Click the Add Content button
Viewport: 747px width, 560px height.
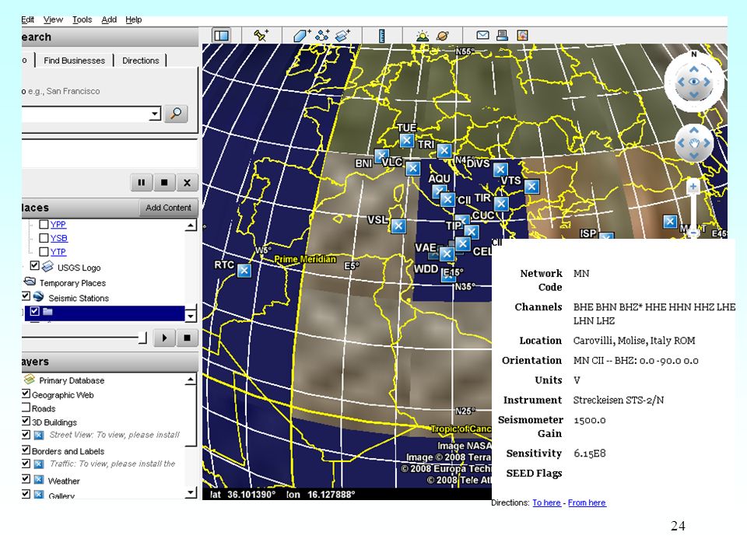coord(168,208)
